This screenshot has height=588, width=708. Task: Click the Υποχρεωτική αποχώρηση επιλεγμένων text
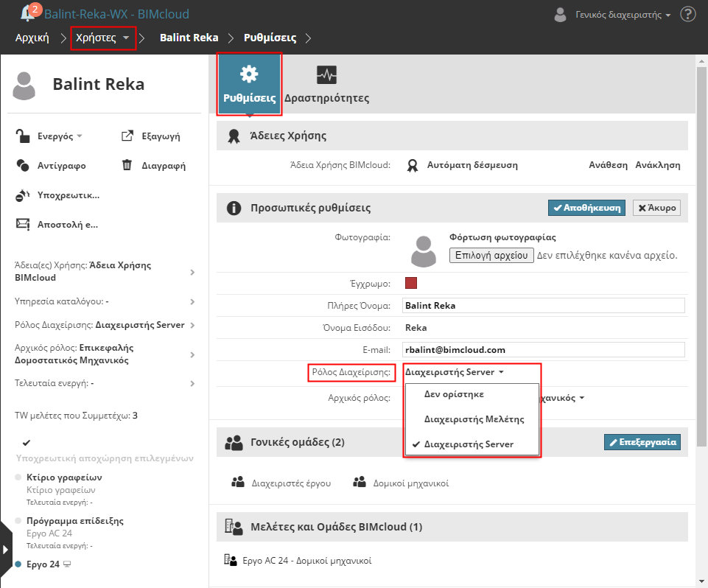(x=105, y=458)
